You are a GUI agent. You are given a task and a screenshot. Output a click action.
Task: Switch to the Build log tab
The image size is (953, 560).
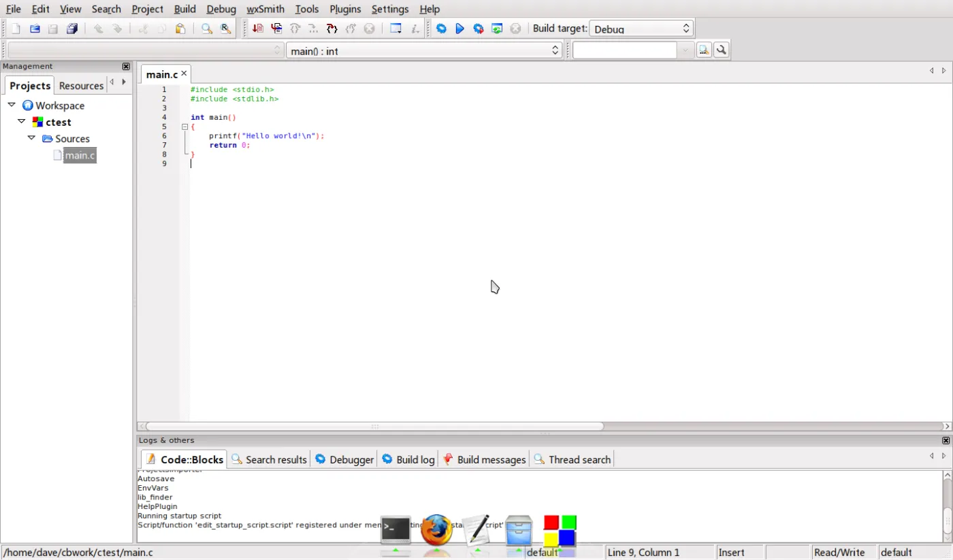click(x=408, y=459)
